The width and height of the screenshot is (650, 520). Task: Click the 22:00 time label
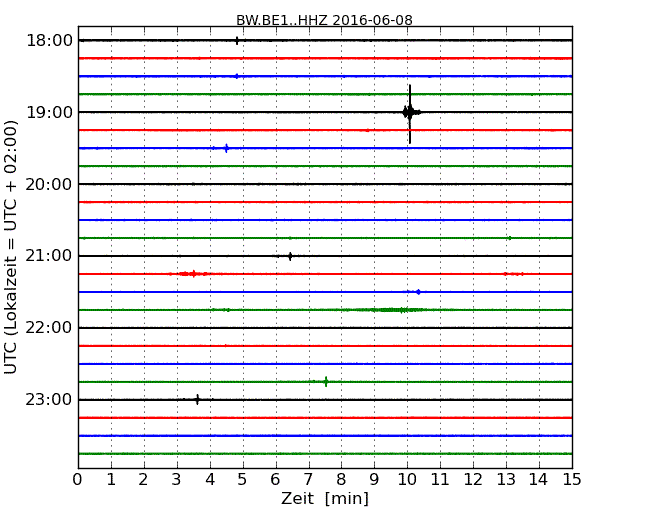pyautogui.click(x=49, y=328)
